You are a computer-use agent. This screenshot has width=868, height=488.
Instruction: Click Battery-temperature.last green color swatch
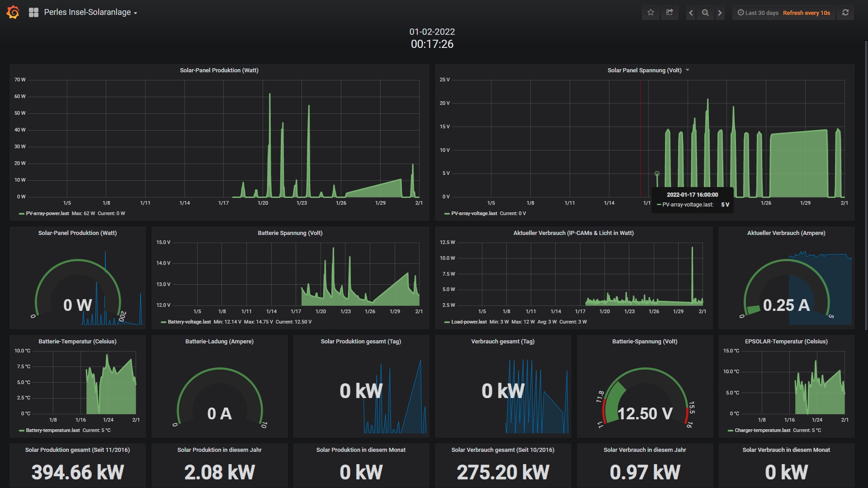click(21, 431)
